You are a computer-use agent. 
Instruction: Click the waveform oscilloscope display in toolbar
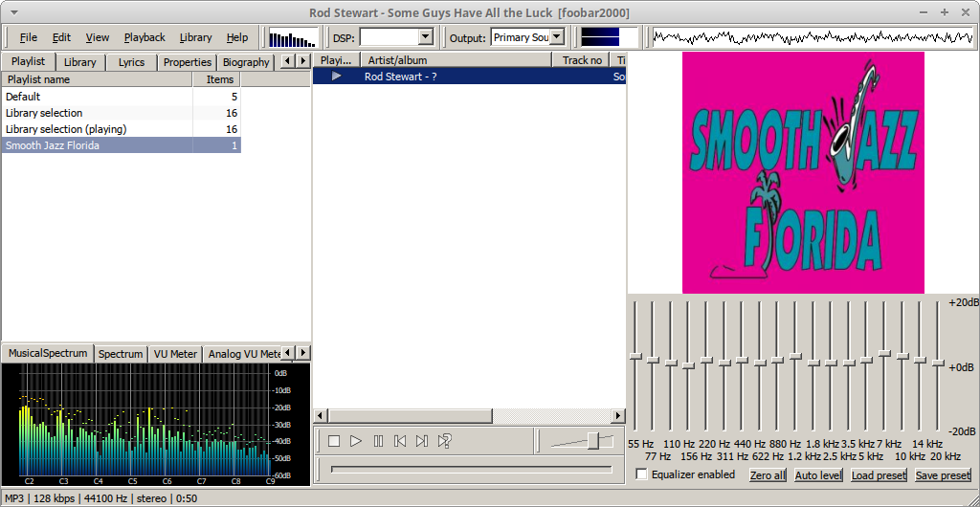[x=813, y=37]
